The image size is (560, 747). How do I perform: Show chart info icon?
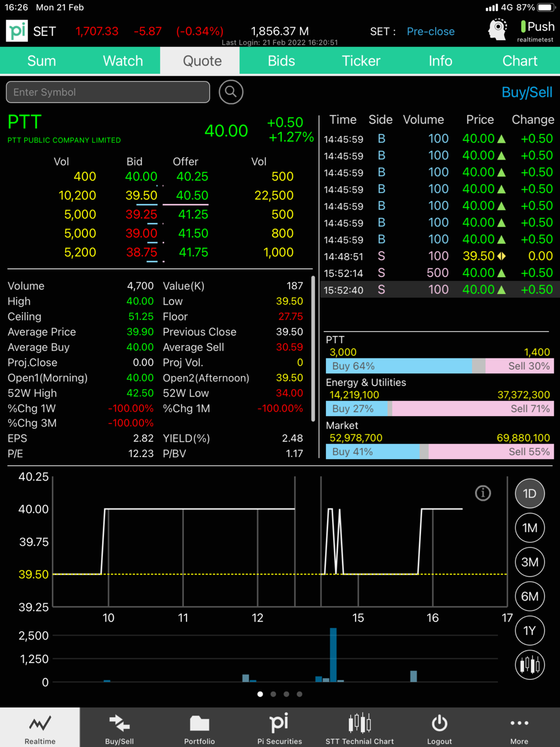pos(483,493)
